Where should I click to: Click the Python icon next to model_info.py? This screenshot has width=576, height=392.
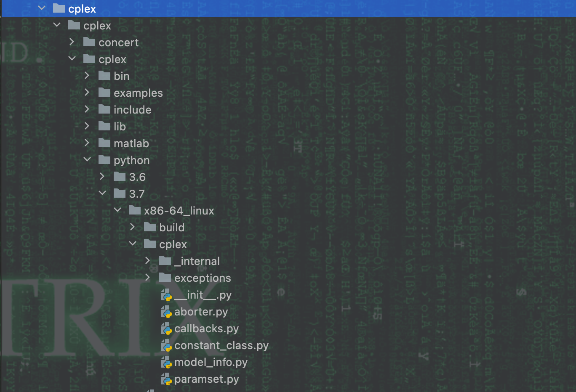(x=167, y=362)
